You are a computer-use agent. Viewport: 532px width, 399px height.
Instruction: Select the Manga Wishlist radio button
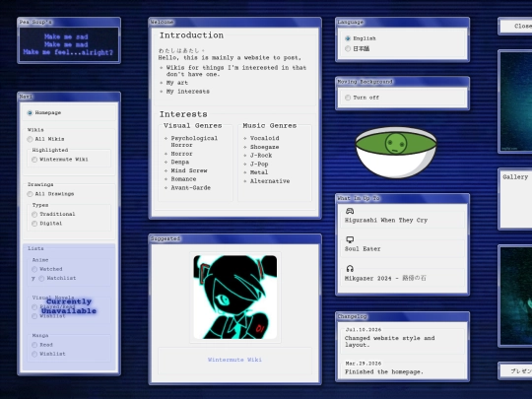pyautogui.click(x=34, y=354)
